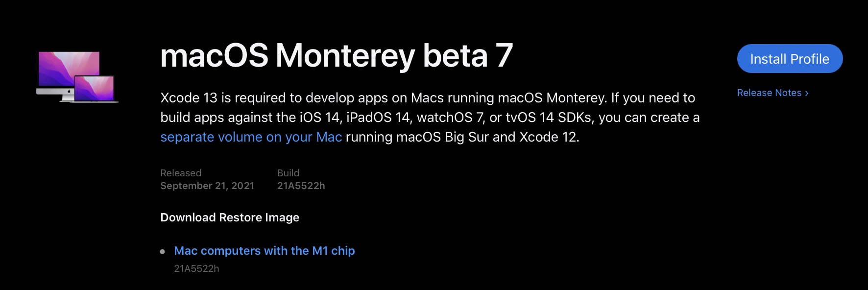
Task: Click the build number beneath the M1 chip link
Action: click(196, 268)
